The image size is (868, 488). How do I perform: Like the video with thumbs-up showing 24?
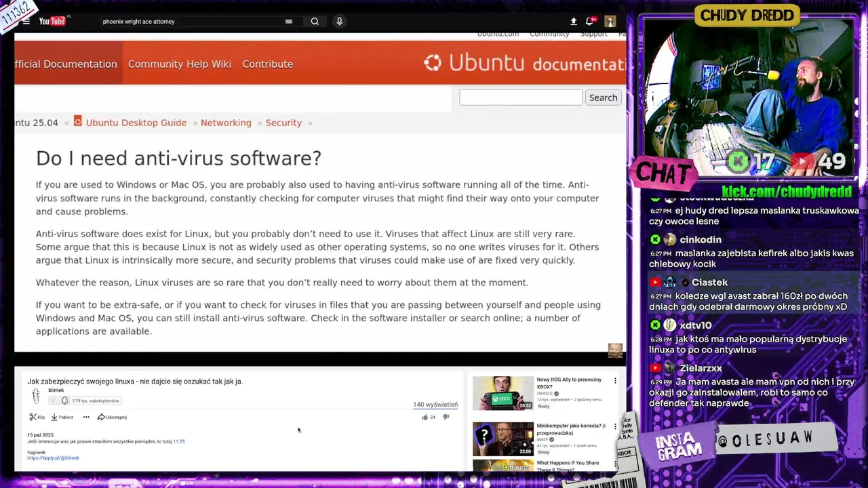pos(428,417)
